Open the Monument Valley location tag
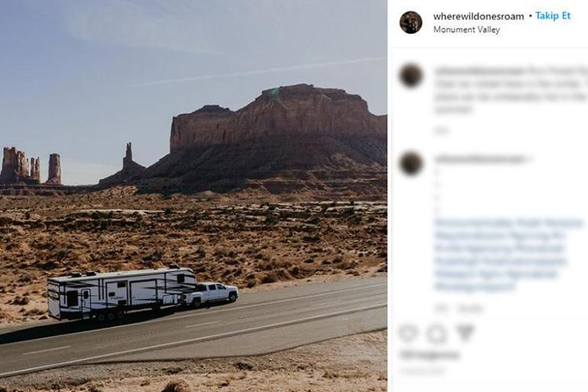The image size is (588, 392). click(467, 30)
